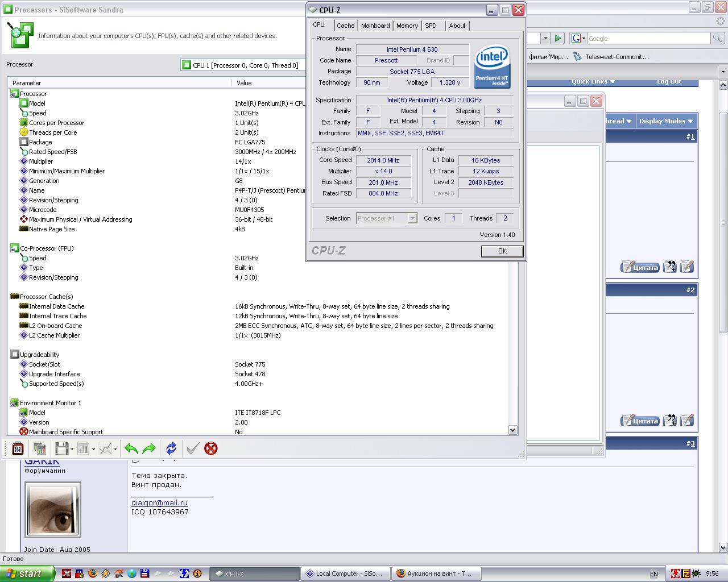The height and width of the screenshot is (582, 728).
Task: Switch to the Memory tab in CPU-Z
Action: (407, 26)
